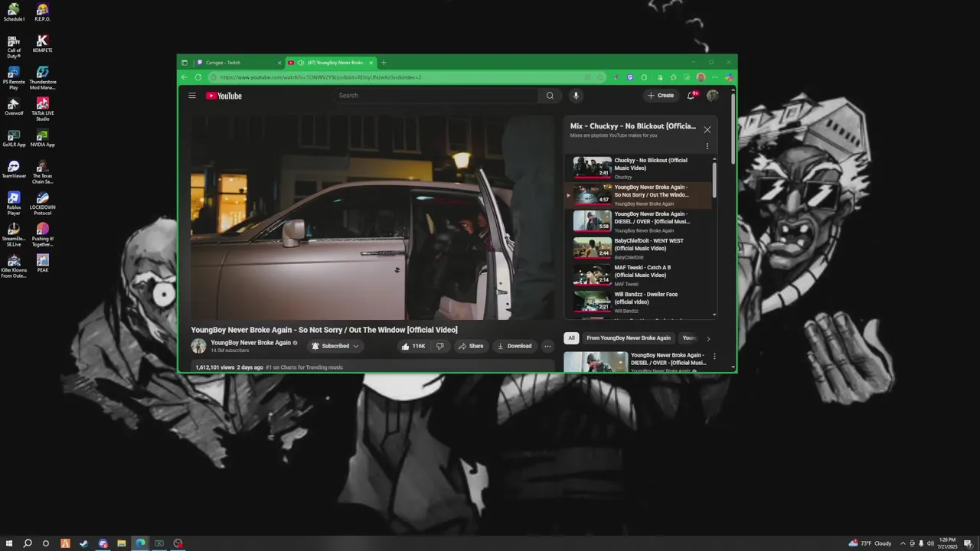Open the Mix playlist options menu
Image resolution: width=980 pixels, height=551 pixels.
click(707, 146)
